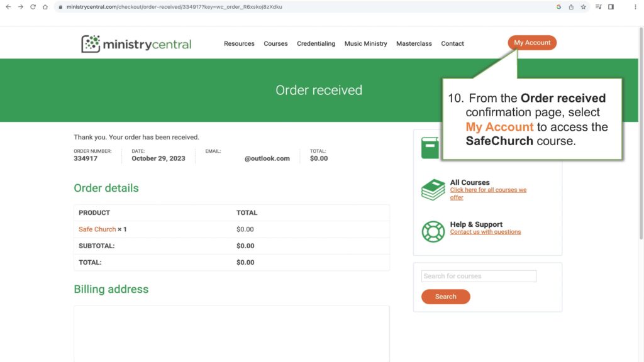Click the share page icon
This screenshot has width=644, height=362.
click(571, 6)
